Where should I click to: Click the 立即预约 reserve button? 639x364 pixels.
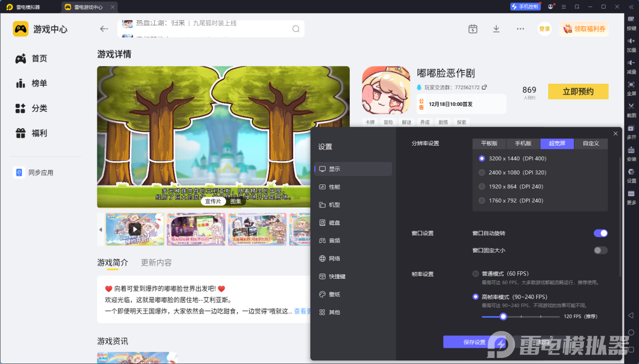(x=578, y=91)
